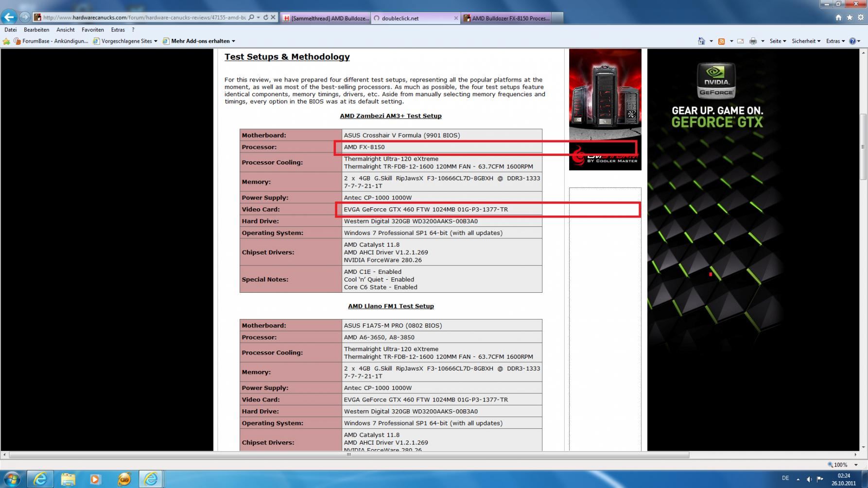
Task: Click the blue Help question mark icon
Action: (852, 41)
